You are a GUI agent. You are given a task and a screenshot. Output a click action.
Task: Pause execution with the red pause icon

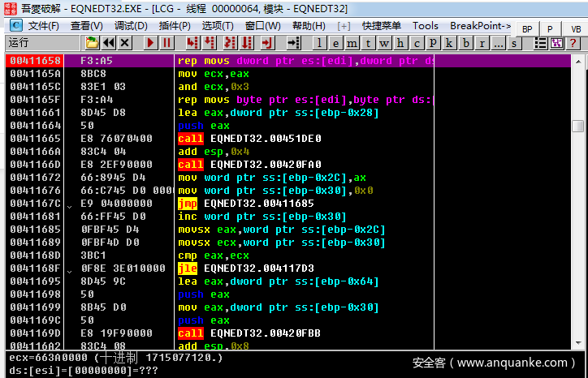pos(166,42)
